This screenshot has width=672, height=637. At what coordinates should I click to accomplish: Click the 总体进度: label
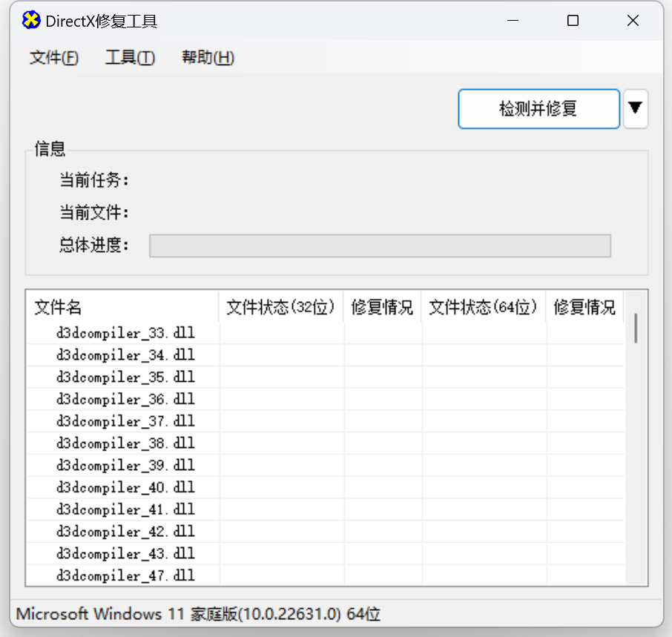tap(94, 245)
